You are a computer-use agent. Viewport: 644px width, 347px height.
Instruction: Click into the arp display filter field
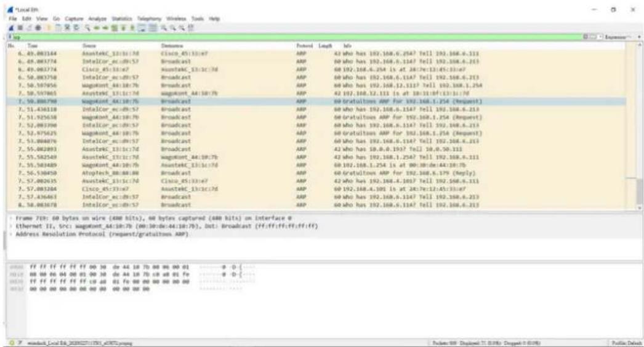pyautogui.click(x=296, y=37)
